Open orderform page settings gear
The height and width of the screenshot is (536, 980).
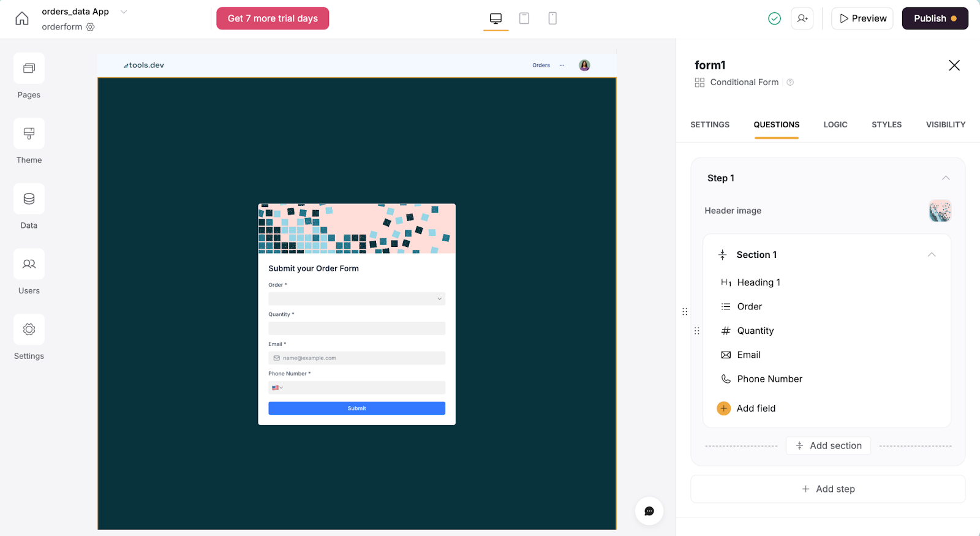click(x=91, y=27)
